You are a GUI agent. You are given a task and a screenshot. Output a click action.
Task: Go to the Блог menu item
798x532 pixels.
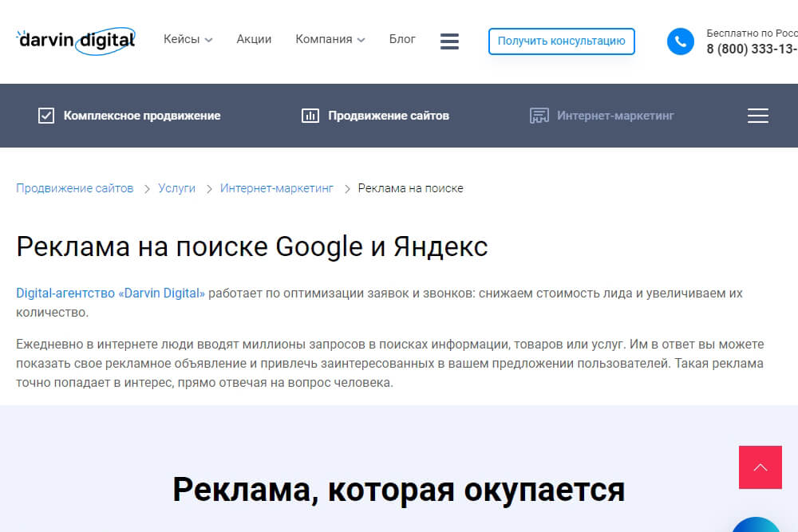(x=402, y=39)
